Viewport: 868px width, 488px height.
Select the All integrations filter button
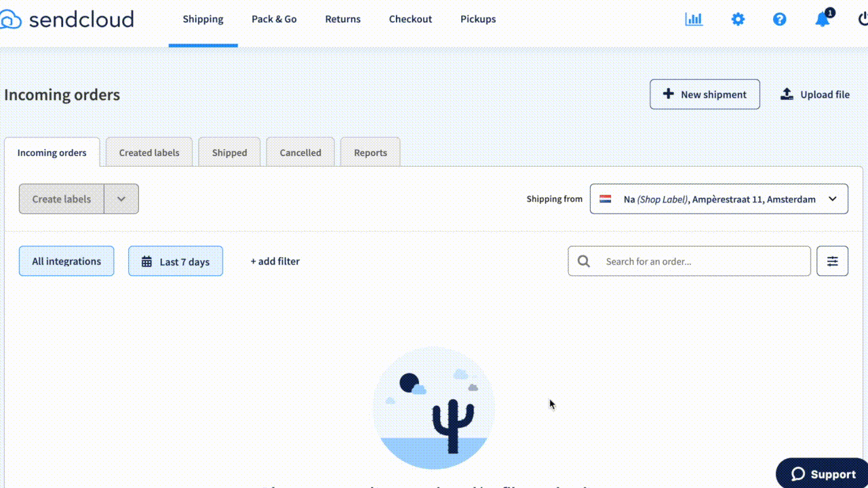point(66,261)
